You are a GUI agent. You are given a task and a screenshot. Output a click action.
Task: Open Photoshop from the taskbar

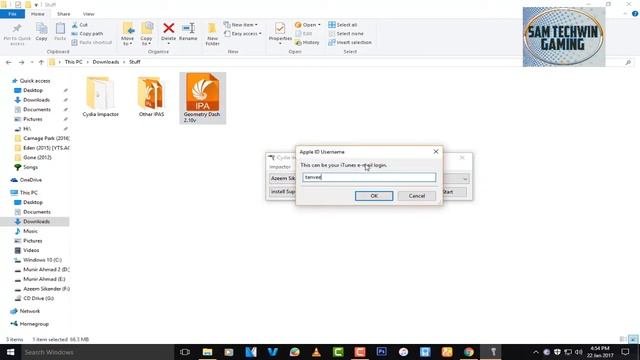382,352
